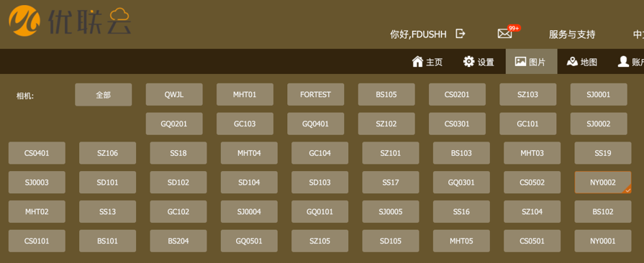Select camera MHT01

tap(245, 95)
